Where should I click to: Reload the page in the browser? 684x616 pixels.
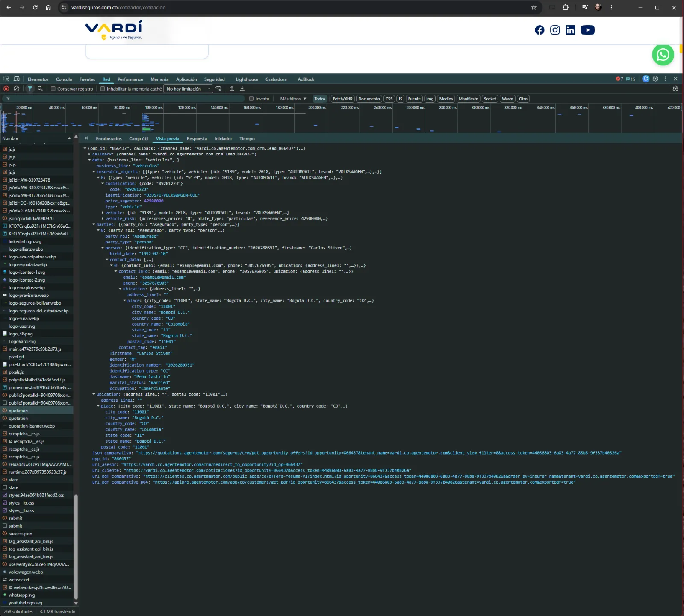[x=35, y=7]
